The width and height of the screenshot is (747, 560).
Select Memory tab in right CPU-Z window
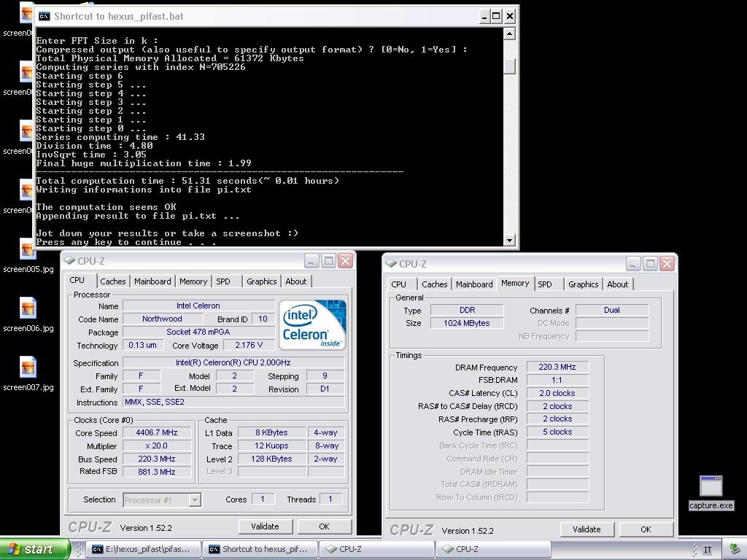pyautogui.click(x=515, y=284)
